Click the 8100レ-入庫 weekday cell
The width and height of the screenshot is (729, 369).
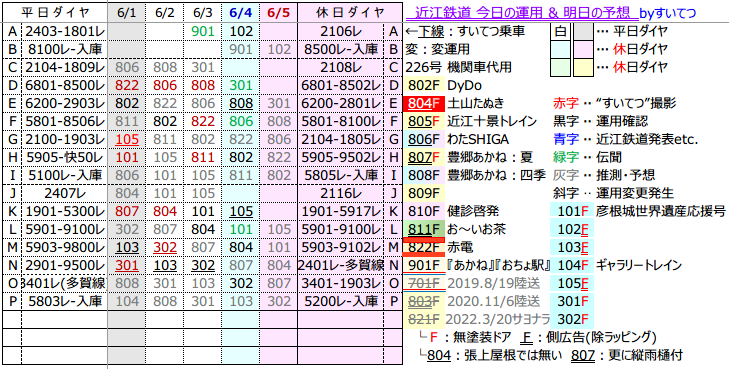coord(65,49)
